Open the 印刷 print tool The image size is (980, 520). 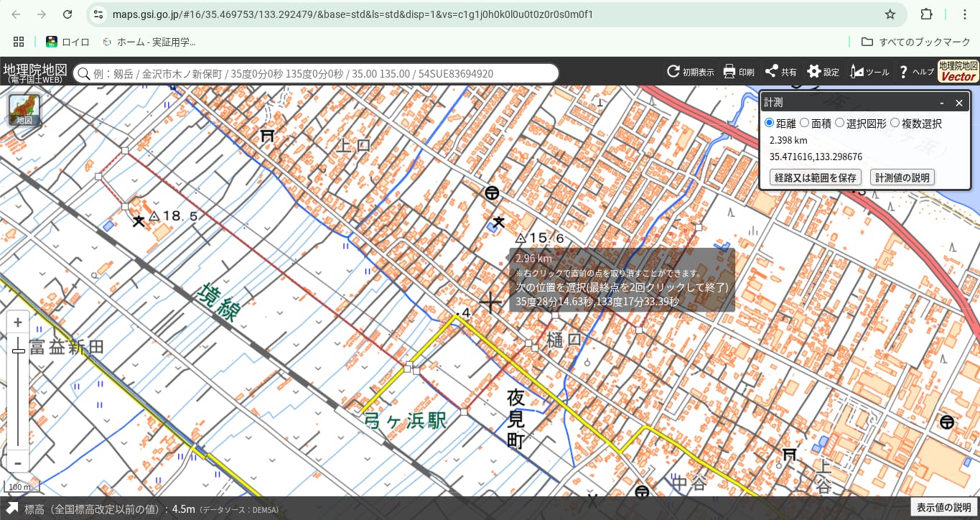tap(729, 72)
